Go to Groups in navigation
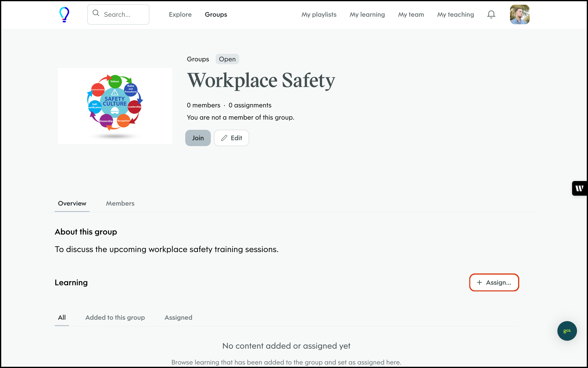The image size is (588, 368). [216, 15]
